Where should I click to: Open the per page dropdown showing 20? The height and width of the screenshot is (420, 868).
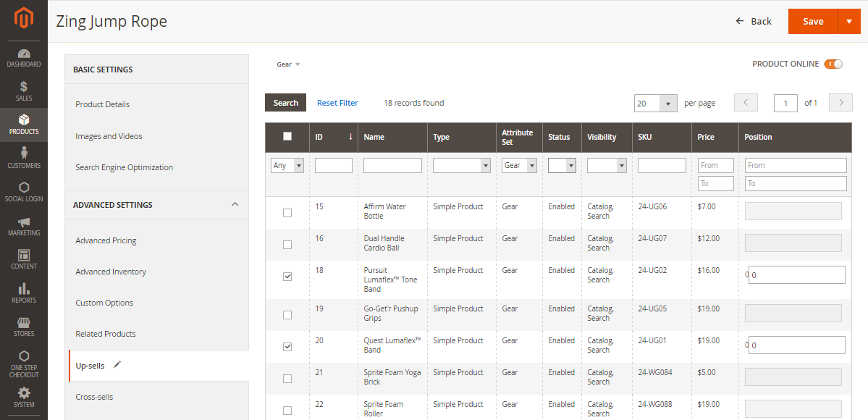[x=655, y=103]
